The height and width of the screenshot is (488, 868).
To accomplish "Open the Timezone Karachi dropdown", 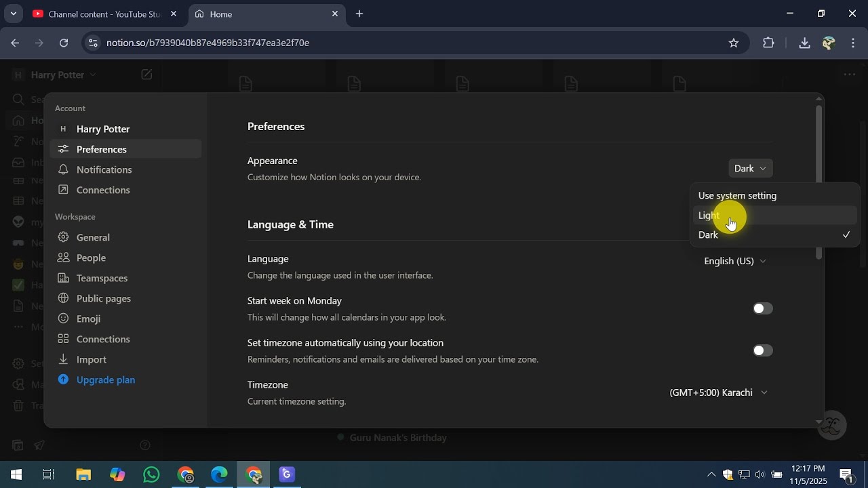I will (x=719, y=392).
